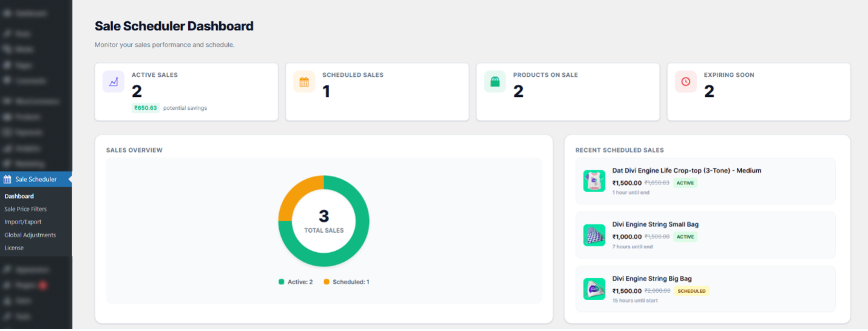
Task: Click the Sale Scheduler calendar icon in sidebar
Action: click(7, 179)
